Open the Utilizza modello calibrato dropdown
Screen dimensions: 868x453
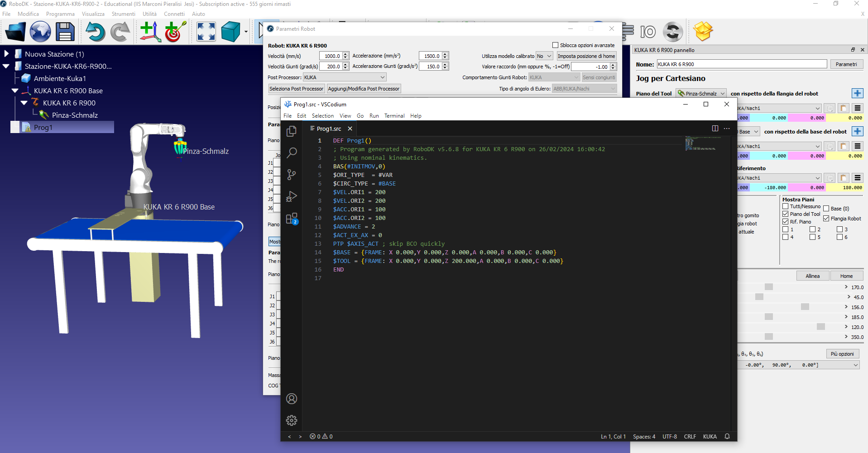(x=544, y=56)
